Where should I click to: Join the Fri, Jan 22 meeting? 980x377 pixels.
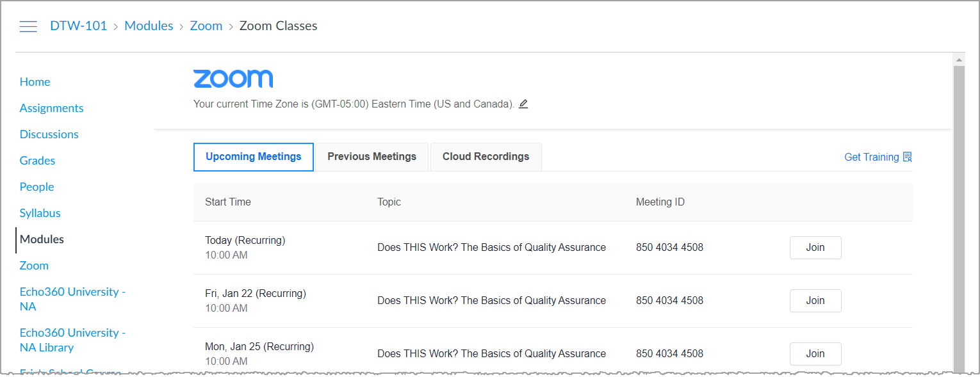815,301
